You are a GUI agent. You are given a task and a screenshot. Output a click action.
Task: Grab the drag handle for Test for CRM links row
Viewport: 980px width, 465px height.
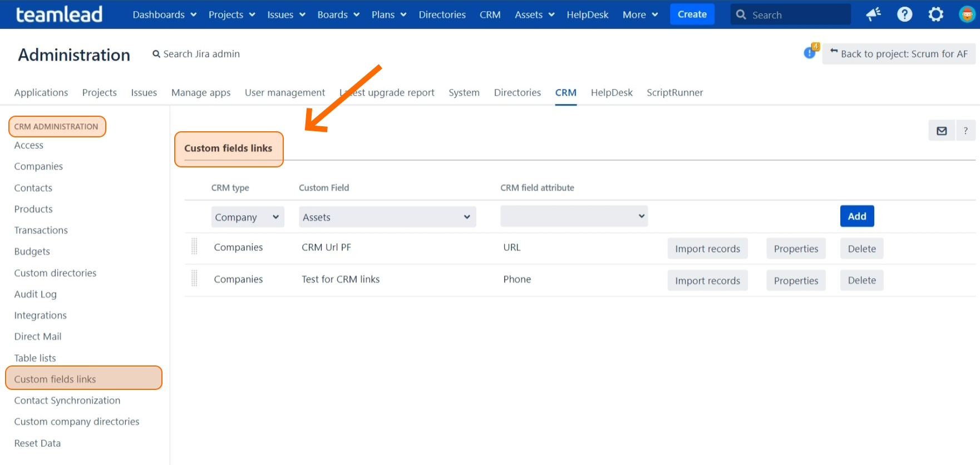point(194,278)
